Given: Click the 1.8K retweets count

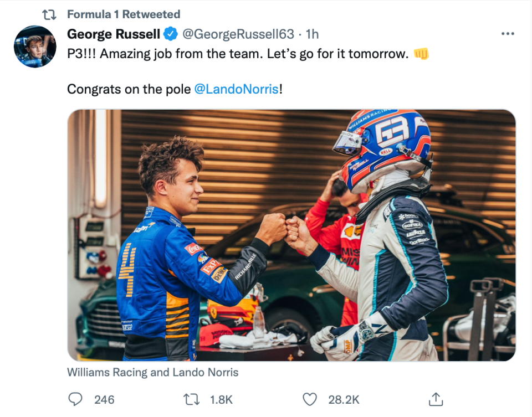Looking at the screenshot, I should [221, 400].
